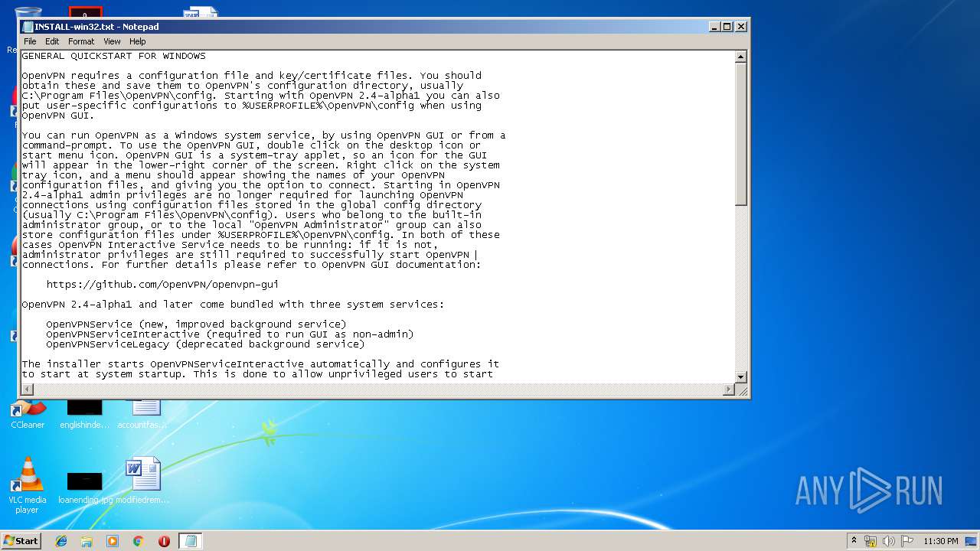This screenshot has width=980, height=551.
Task: Open the network status tray icon
Action: (871, 541)
